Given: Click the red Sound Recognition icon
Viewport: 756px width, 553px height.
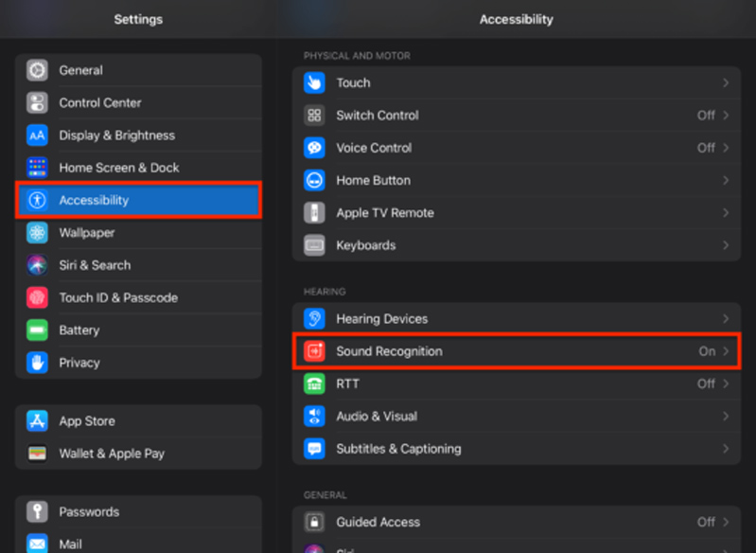Looking at the screenshot, I should tap(314, 351).
